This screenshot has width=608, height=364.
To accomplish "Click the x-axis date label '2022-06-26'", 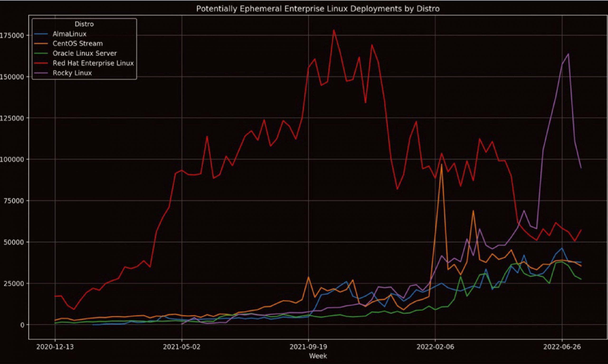I will pyautogui.click(x=562, y=347).
